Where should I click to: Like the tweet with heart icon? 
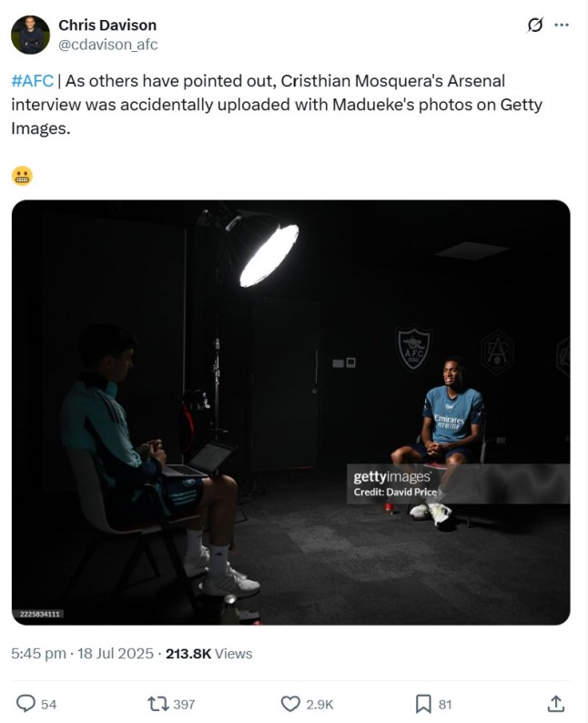tap(290, 703)
